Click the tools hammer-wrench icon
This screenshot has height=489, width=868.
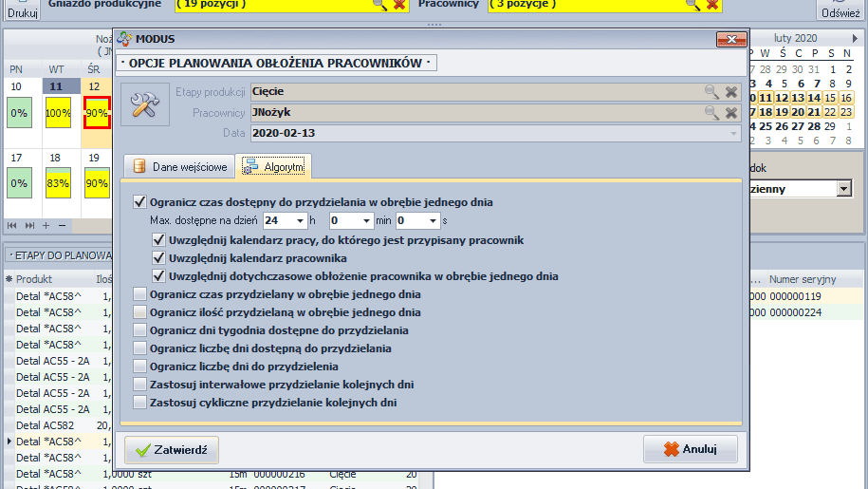tap(145, 104)
